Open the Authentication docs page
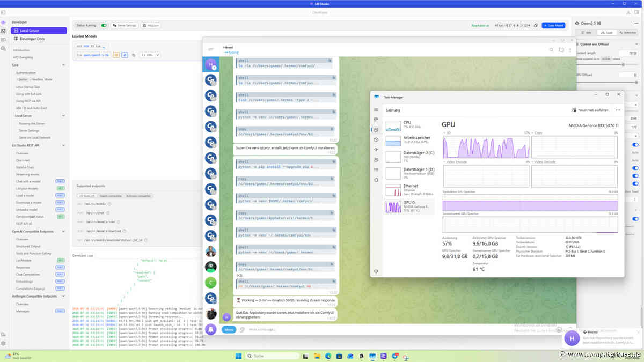 (x=26, y=72)
